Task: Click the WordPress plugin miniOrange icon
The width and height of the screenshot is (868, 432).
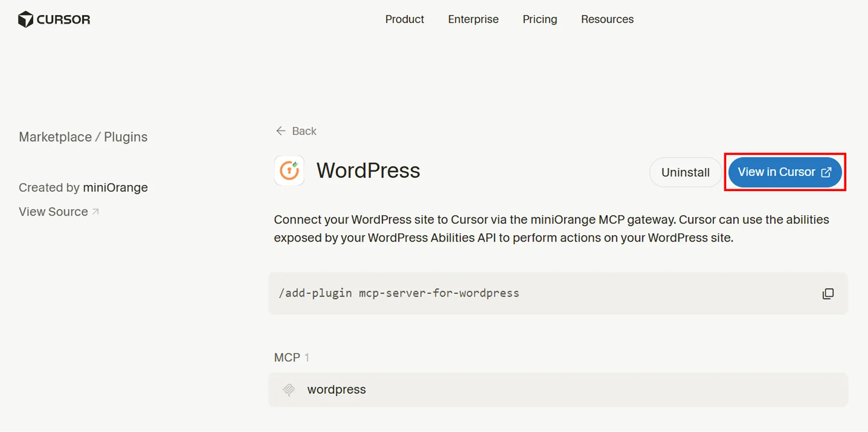Action: (289, 170)
